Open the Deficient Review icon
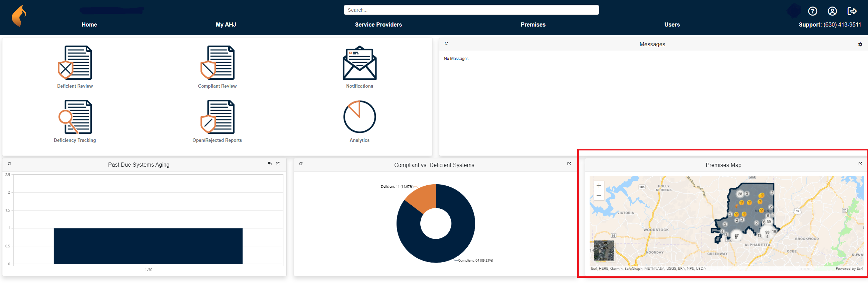The image size is (868, 285). coord(75,63)
